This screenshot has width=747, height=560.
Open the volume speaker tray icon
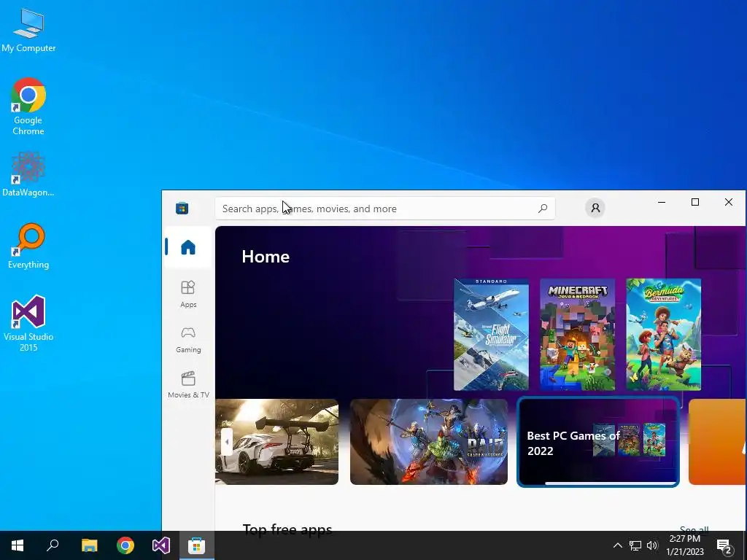coord(652,545)
